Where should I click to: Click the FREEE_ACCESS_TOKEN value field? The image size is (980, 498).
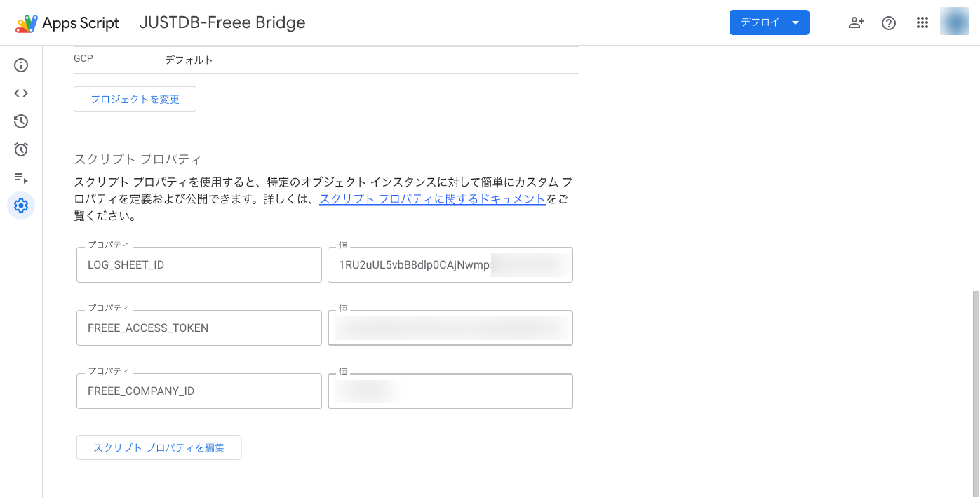point(450,328)
